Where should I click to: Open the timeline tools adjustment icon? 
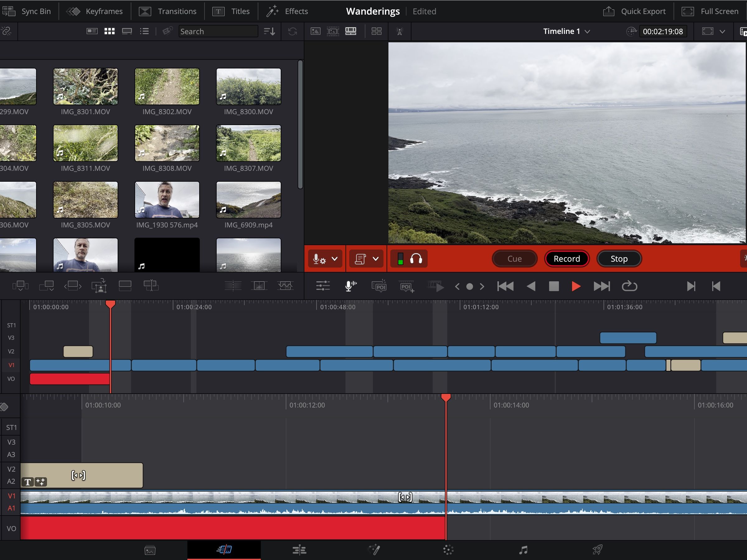pos(323,286)
